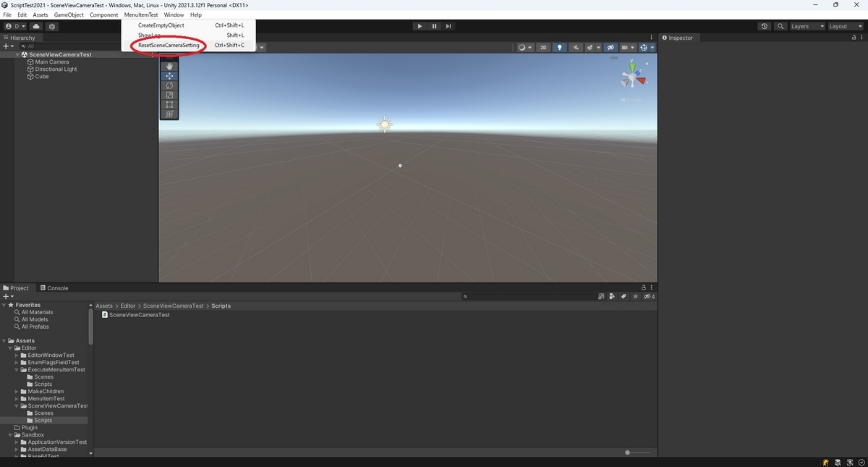Open the Project create plus dropdown
Screen dimensions: 868x467
(x=9, y=296)
